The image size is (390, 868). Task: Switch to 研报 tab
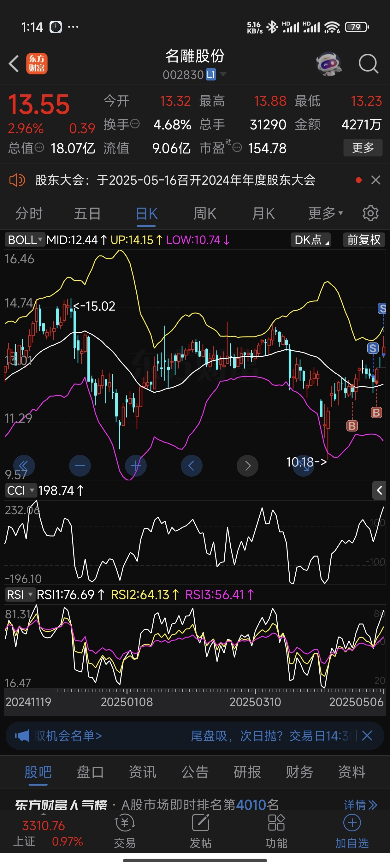coord(247,772)
